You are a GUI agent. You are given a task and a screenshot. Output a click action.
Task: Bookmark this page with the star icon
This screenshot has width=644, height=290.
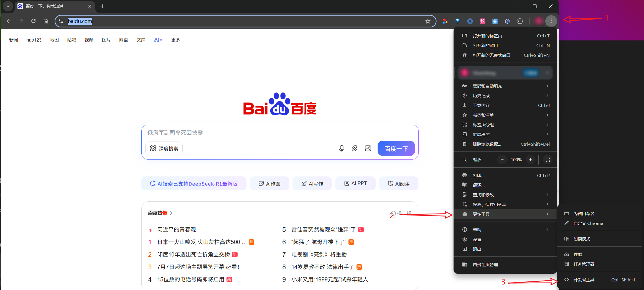point(428,21)
